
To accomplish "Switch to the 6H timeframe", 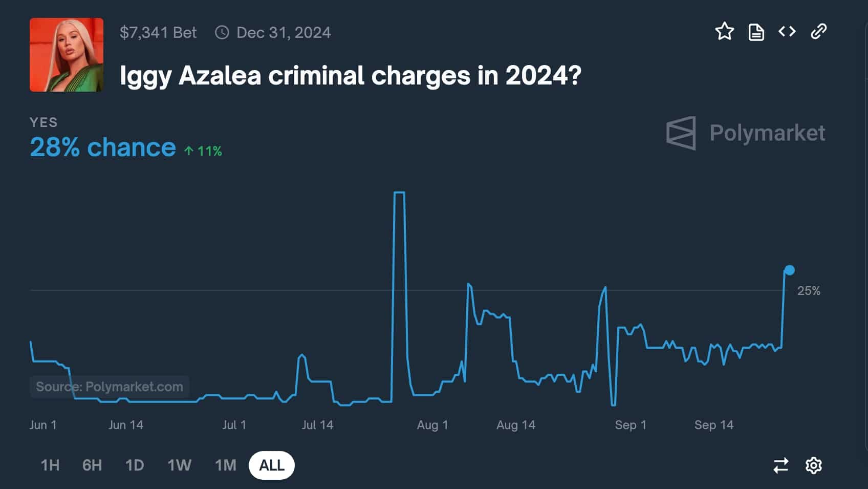I will point(92,465).
